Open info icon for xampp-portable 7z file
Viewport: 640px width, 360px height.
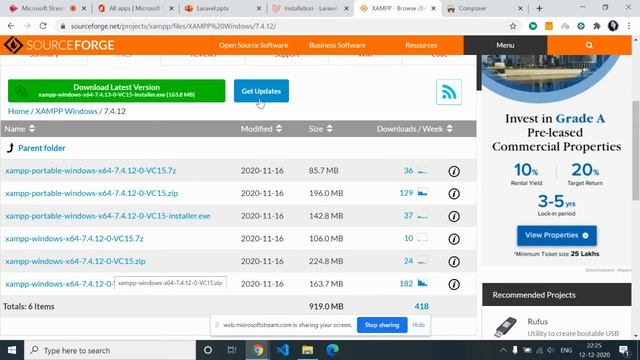[x=454, y=171]
